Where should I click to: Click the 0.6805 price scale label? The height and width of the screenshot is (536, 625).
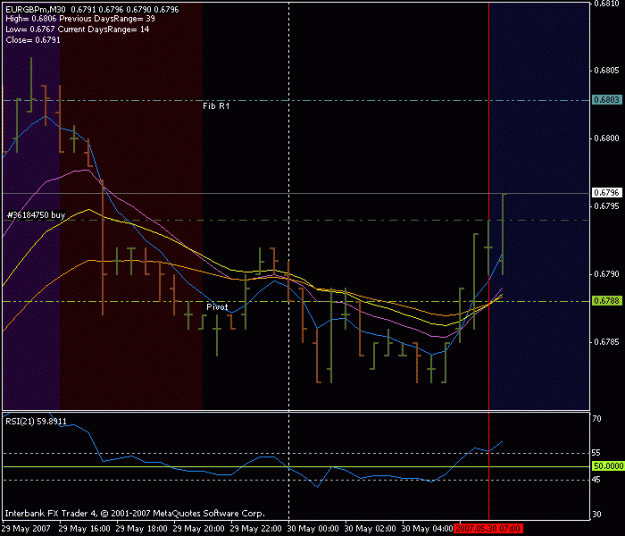click(x=607, y=71)
